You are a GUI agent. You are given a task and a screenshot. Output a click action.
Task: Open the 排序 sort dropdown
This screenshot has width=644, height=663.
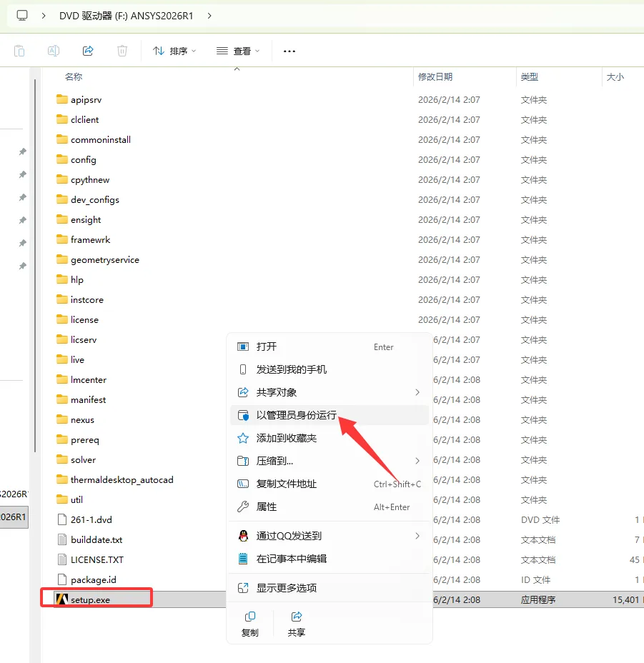tap(174, 51)
